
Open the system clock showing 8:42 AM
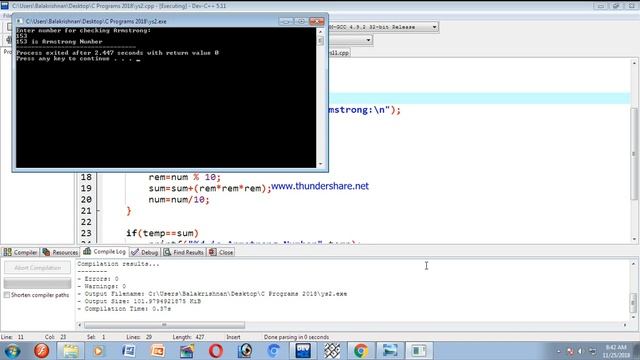tap(616, 351)
